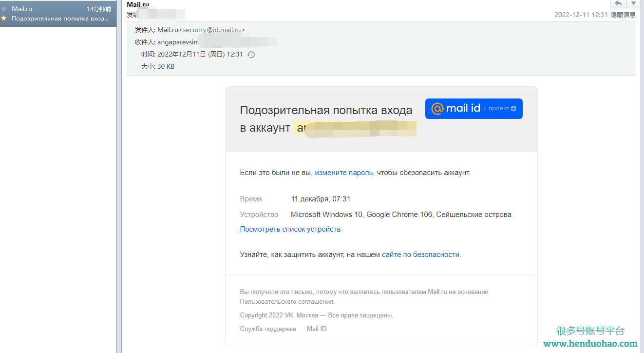
Task: Click the 'Время' label
Action: pos(251,199)
